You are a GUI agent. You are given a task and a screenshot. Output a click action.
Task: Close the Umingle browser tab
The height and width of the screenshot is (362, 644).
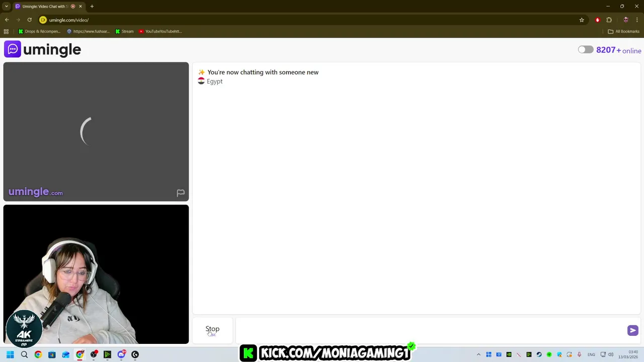[80, 7]
